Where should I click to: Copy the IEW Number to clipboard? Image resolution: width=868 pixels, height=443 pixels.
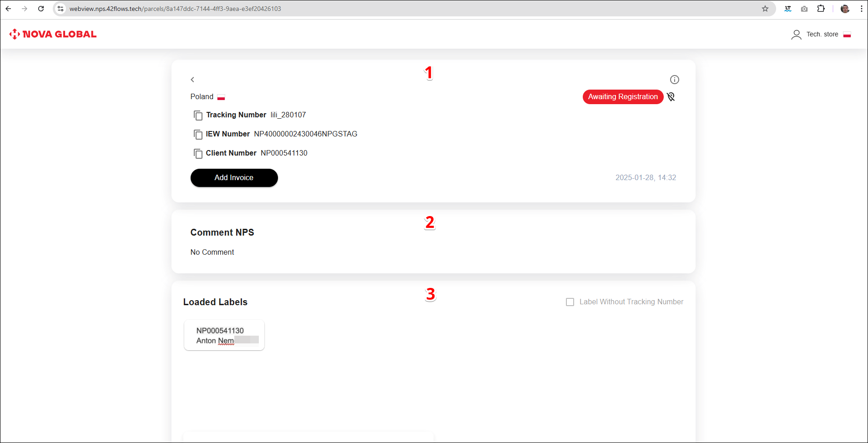point(198,135)
